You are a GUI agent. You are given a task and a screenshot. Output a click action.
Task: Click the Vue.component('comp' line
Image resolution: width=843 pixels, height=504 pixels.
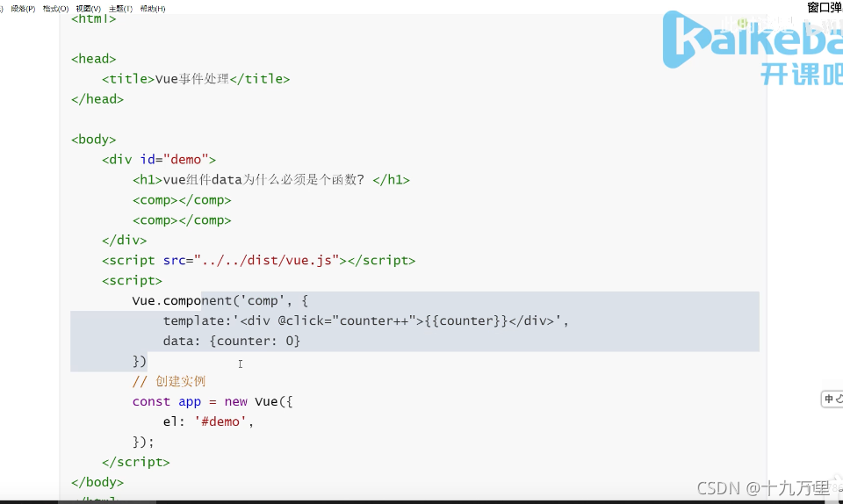220,301
